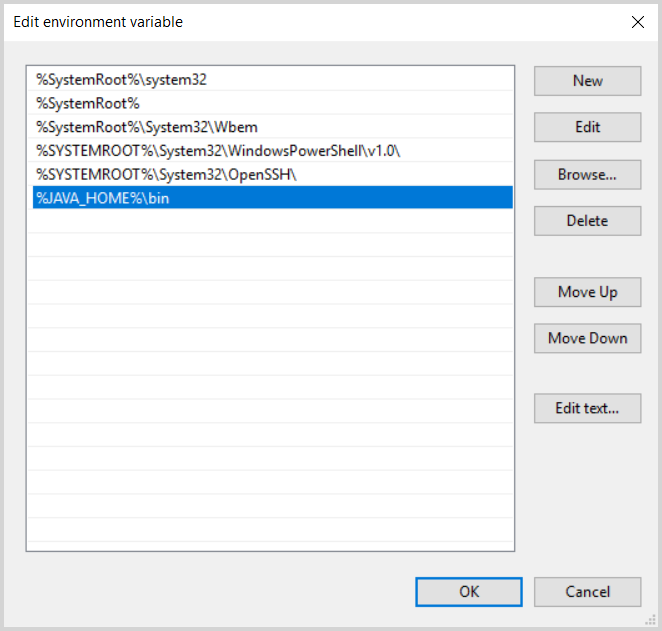
Task: Click the New button
Action: pyautogui.click(x=587, y=81)
